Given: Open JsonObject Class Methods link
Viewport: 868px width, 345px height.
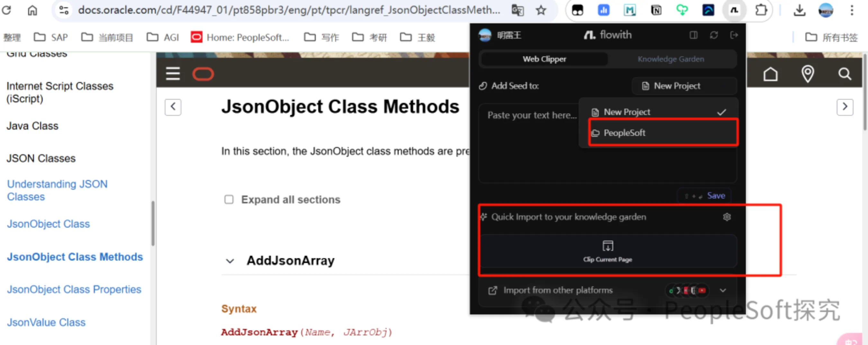Looking at the screenshot, I should [x=75, y=257].
